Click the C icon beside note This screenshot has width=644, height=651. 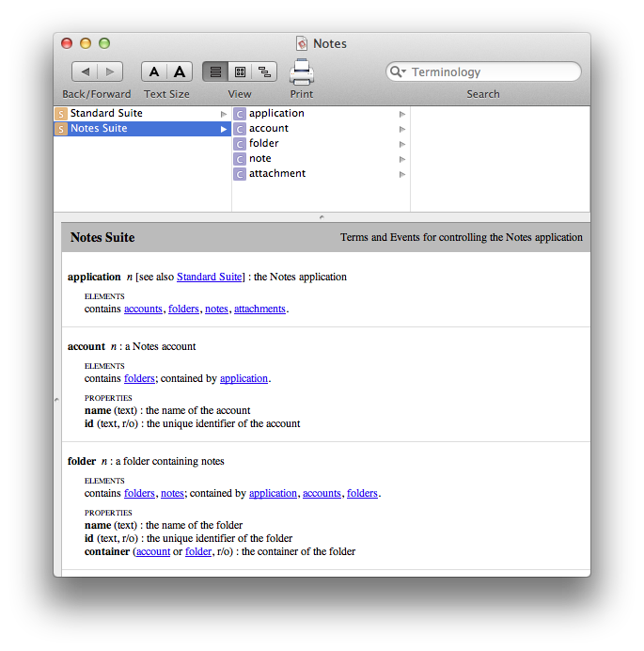(240, 159)
